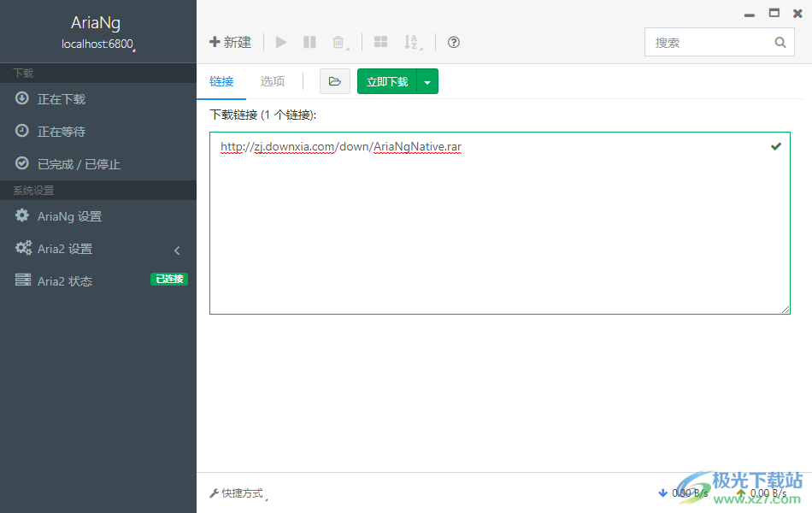Click the AriaNg logo title

[x=96, y=23]
